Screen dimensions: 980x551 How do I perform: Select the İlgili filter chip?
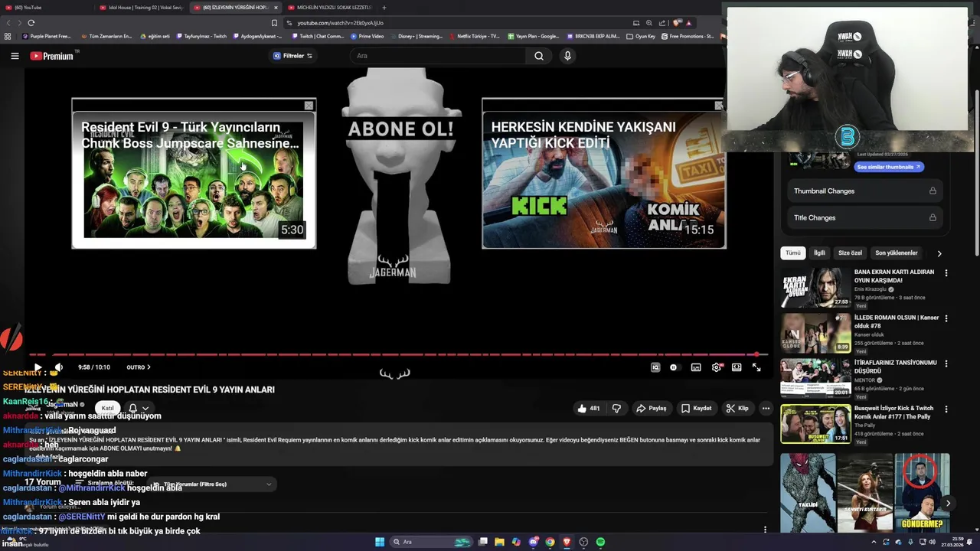(819, 253)
